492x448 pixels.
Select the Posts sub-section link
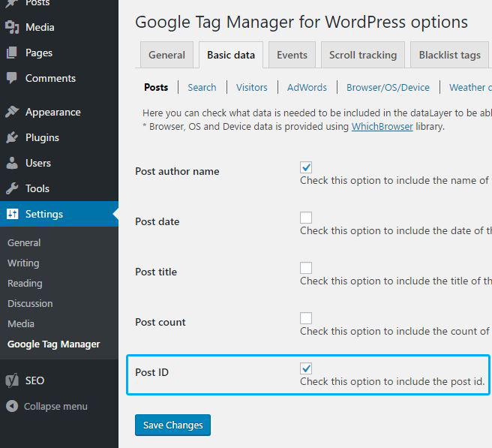pos(156,87)
